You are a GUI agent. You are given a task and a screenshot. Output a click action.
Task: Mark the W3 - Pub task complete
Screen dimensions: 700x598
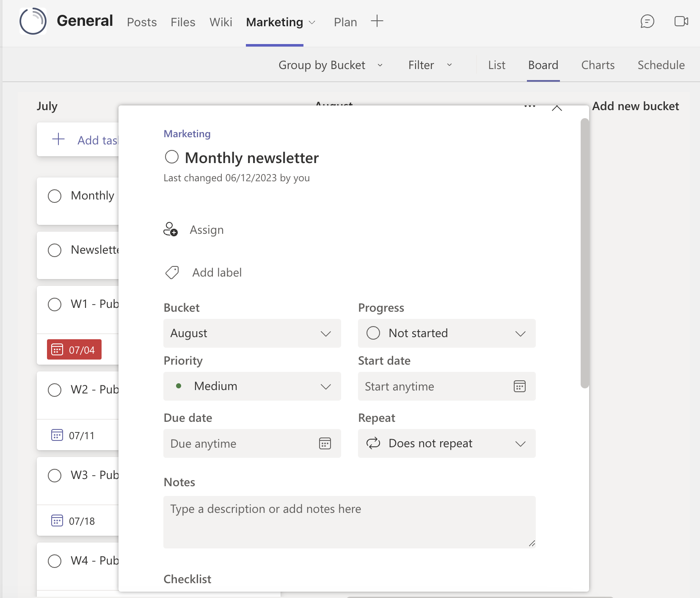click(x=54, y=475)
